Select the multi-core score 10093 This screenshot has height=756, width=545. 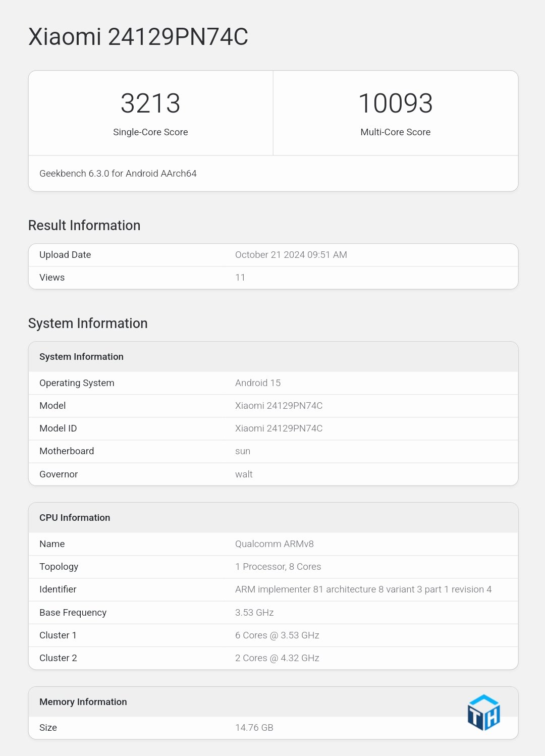[396, 103]
